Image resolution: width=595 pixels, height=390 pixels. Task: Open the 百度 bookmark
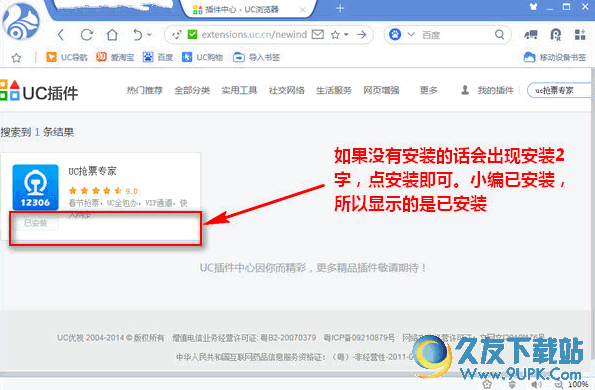point(158,57)
